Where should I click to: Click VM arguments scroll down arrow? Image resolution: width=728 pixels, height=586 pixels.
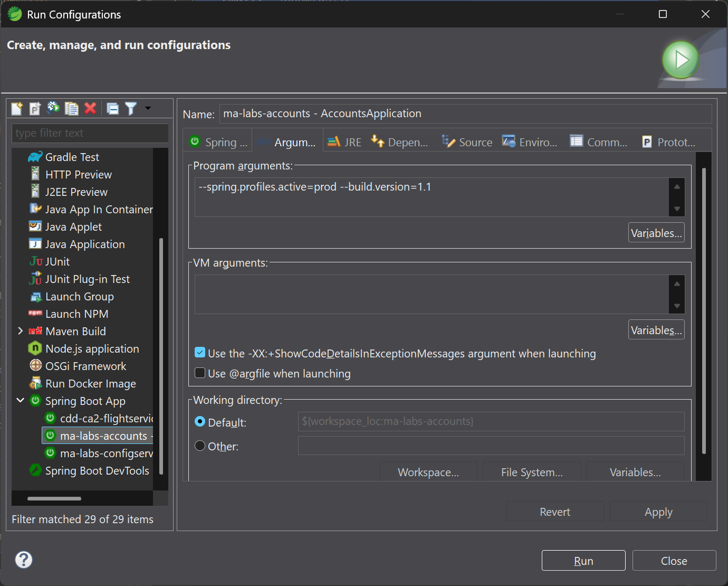(677, 306)
